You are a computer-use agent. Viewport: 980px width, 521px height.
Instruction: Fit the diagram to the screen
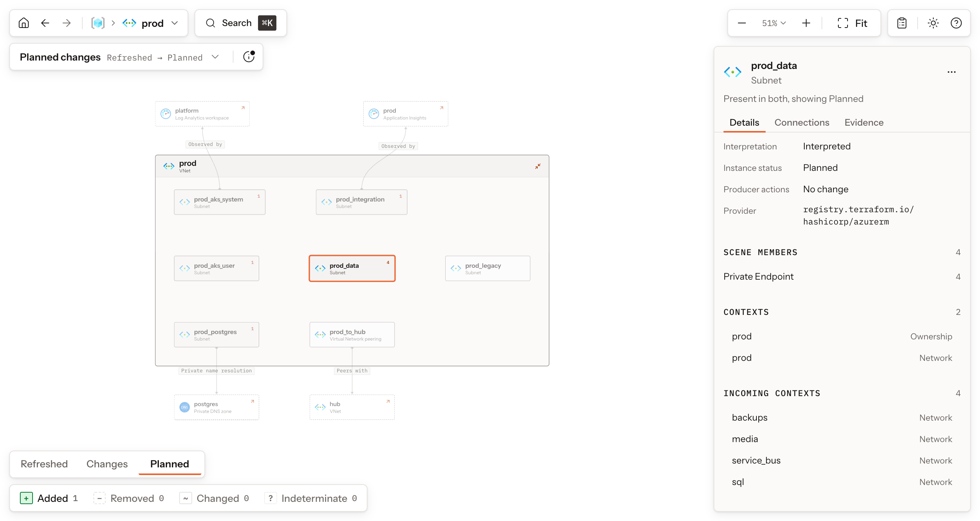pyautogui.click(x=853, y=23)
